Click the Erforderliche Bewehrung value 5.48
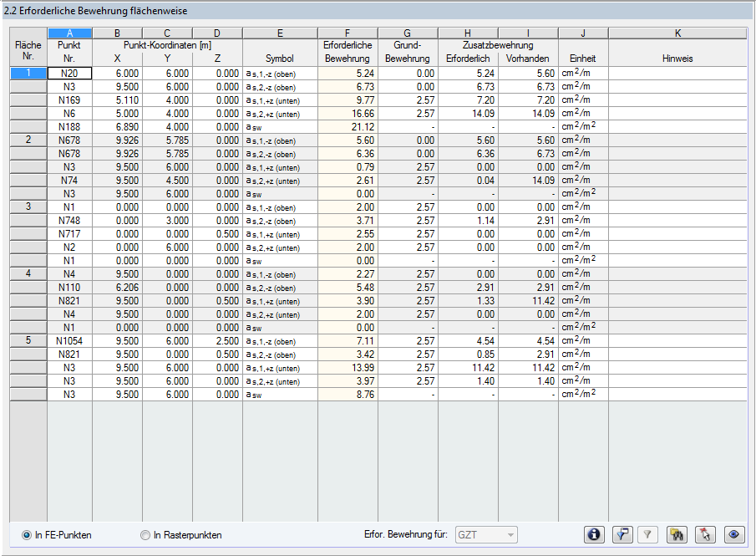756x556 pixels. click(x=348, y=288)
